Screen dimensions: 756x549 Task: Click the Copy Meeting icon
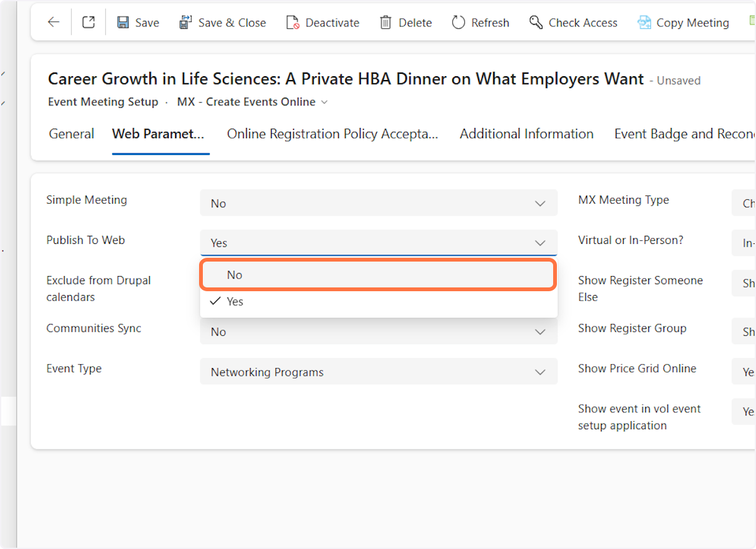[x=644, y=23]
